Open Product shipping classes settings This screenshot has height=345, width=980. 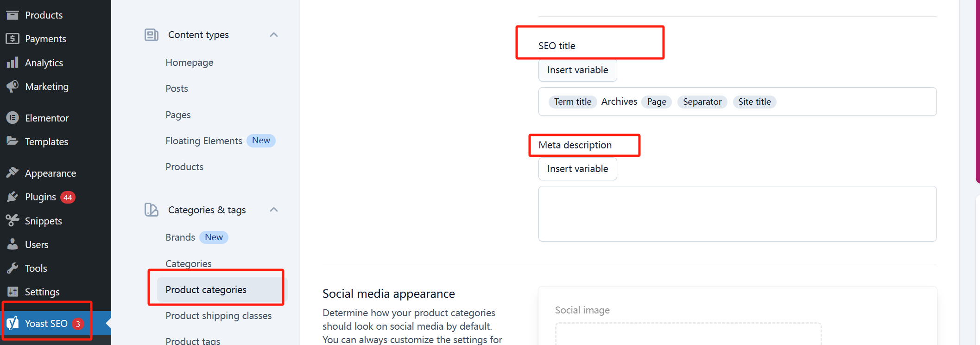(x=219, y=316)
